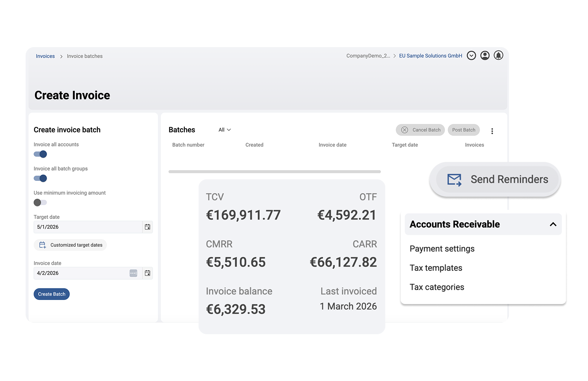Click the Target date calendar icon
This screenshot has width=588, height=381.
tap(147, 227)
